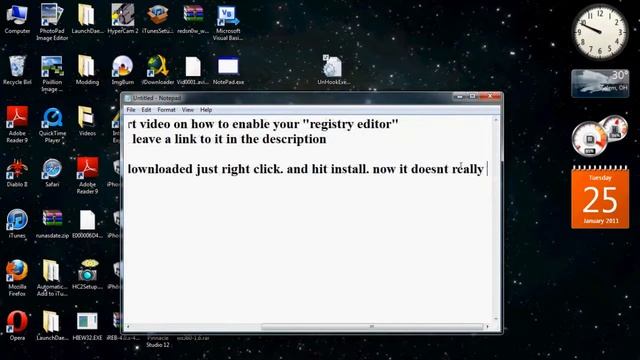Select the iTunesSetup installer icon
This screenshot has height=360, width=640.
[158, 19]
